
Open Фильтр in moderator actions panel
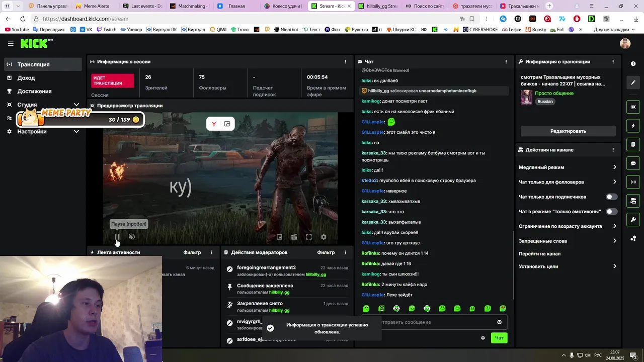[326, 252]
